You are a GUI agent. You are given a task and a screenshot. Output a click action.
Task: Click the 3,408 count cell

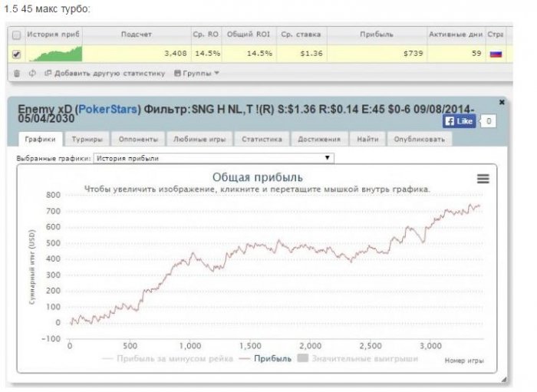click(137, 54)
